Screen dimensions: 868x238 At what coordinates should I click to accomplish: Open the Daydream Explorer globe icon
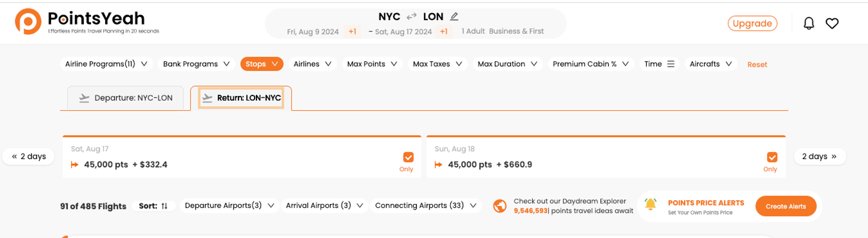(x=500, y=206)
